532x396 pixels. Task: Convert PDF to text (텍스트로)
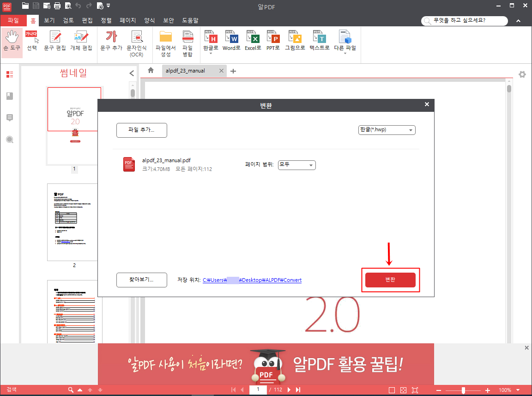320,40
